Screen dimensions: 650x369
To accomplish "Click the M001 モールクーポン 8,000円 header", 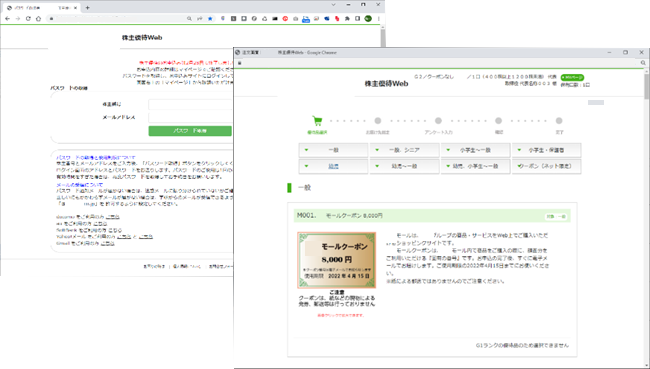I will (432, 216).
